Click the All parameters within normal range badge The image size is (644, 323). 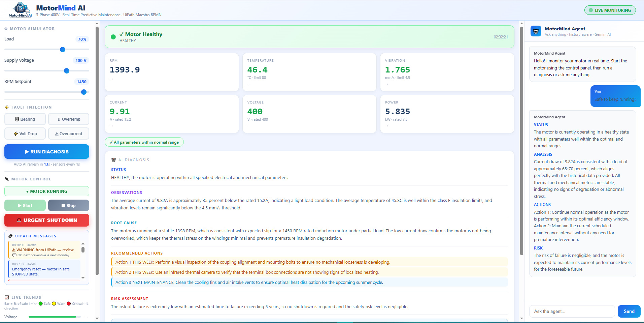144,142
